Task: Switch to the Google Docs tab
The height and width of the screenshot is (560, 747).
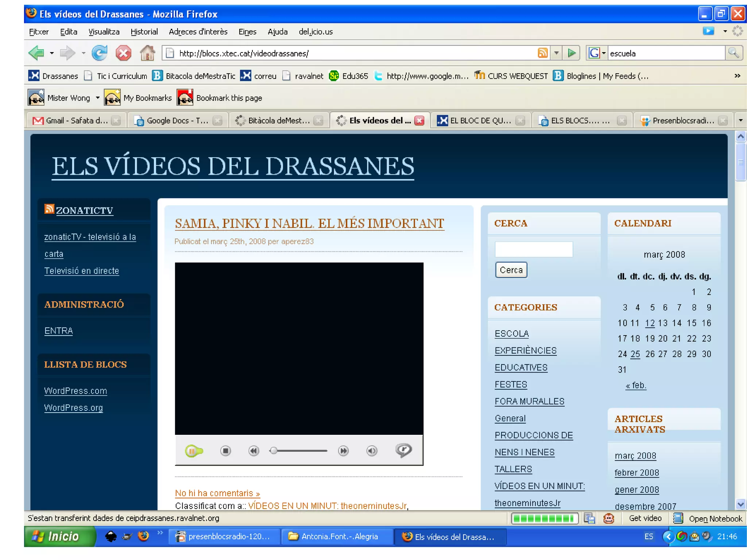Action: [177, 120]
